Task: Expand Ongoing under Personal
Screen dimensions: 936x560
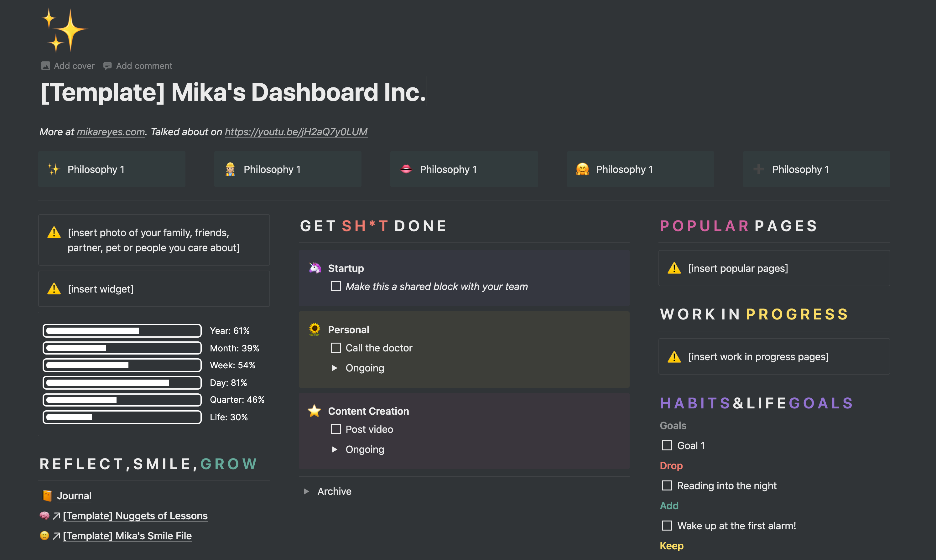Action: [x=334, y=368]
